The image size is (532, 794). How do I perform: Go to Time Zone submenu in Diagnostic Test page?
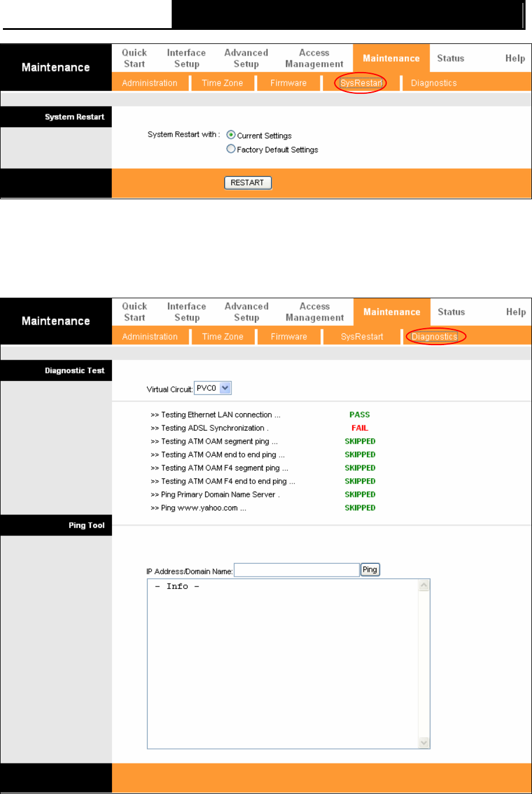222,337
